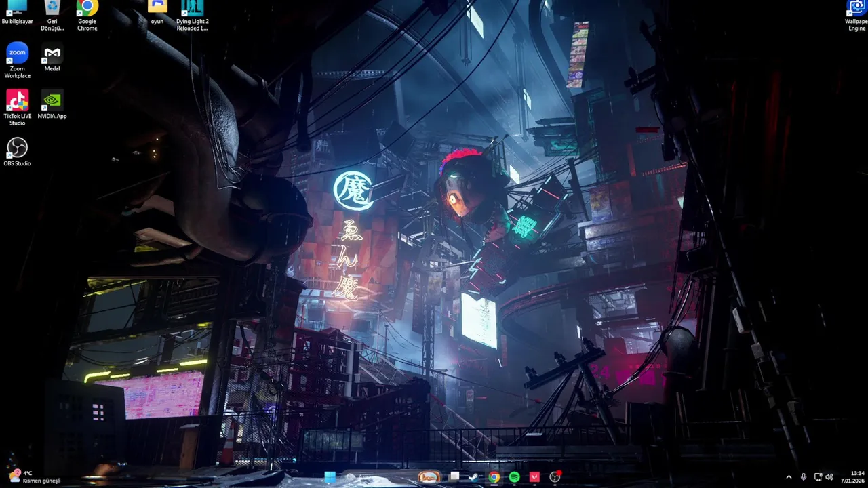Select the Wallpaper Engine desktop icon
Viewport: 868px width, 488px height.
pyautogui.click(x=856, y=15)
